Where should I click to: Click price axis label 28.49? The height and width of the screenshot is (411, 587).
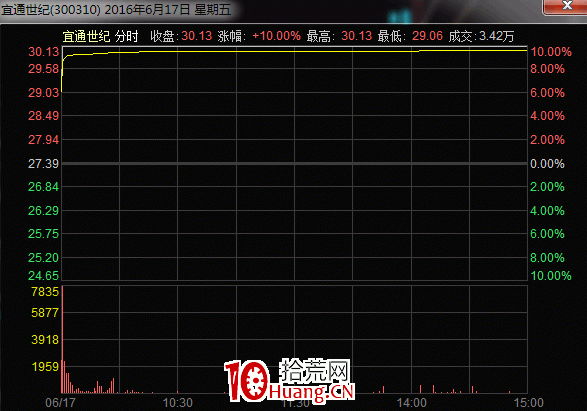tap(44, 116)
